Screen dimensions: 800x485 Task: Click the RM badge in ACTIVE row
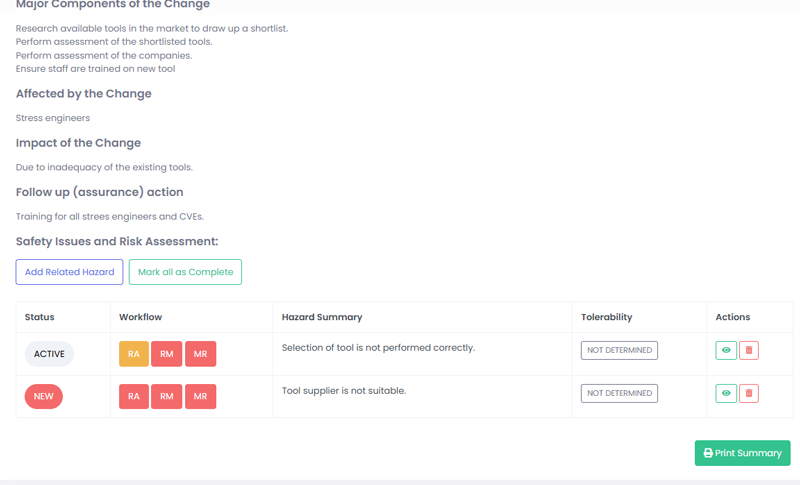167,354
